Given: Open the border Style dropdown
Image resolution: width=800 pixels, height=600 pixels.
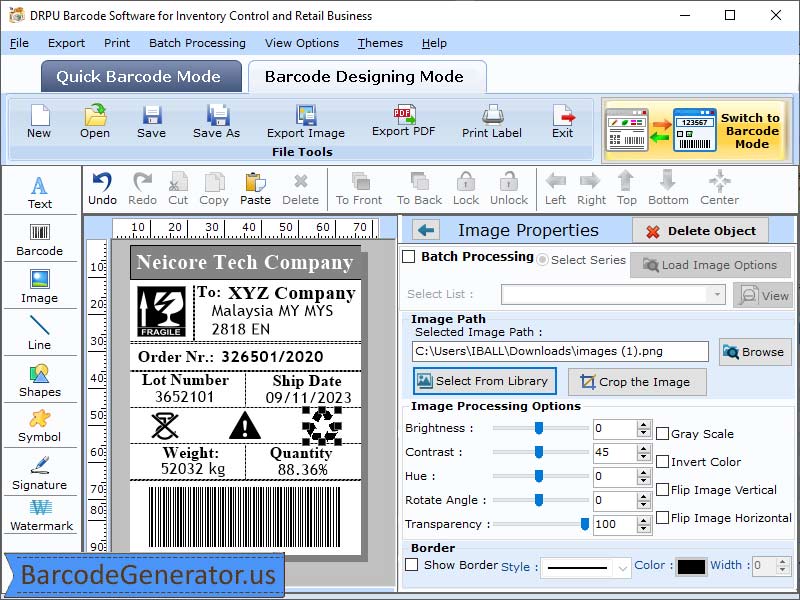Looking at the screenshot, I should 622,567.
